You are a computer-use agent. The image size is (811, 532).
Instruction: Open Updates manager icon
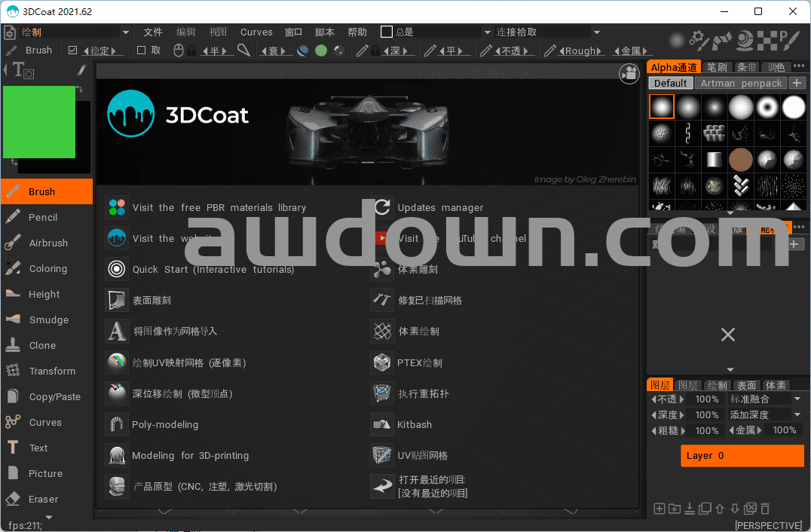click(382, 207)
